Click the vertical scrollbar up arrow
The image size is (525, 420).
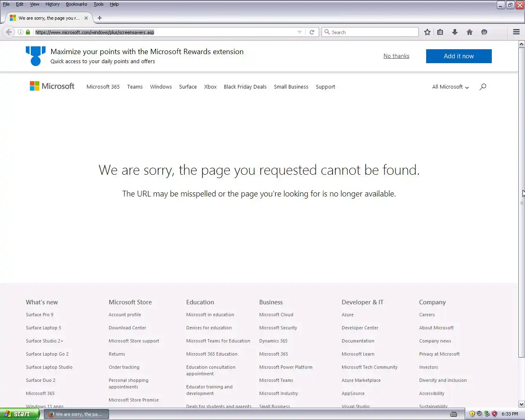click(x=522, y=44)
